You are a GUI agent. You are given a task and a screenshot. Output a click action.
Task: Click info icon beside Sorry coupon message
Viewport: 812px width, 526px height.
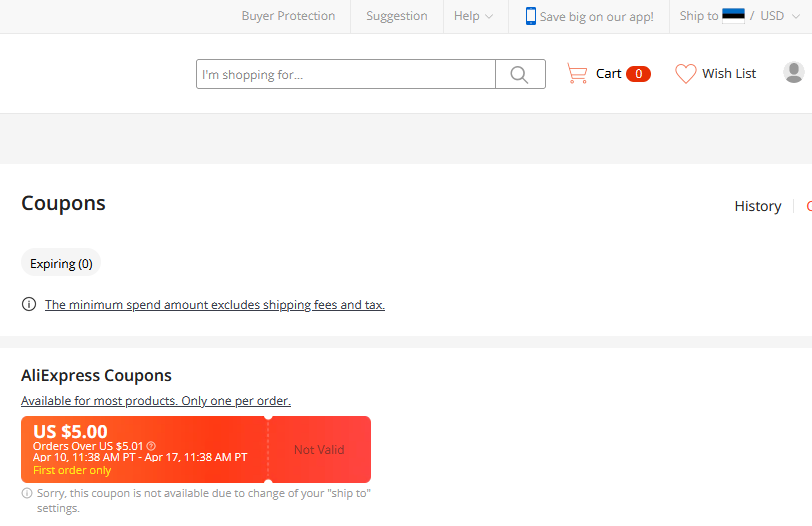click(x=27, y=493)
